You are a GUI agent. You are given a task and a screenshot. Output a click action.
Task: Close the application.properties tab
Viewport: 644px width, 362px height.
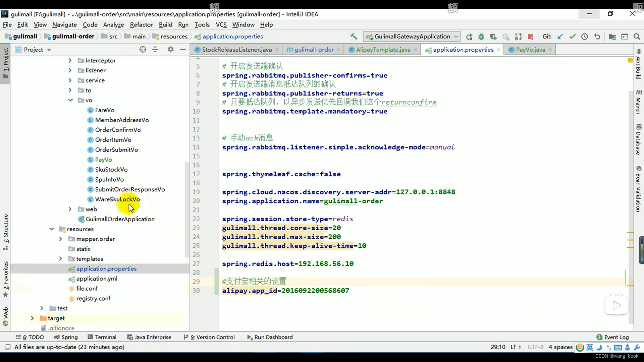(498, 49)
